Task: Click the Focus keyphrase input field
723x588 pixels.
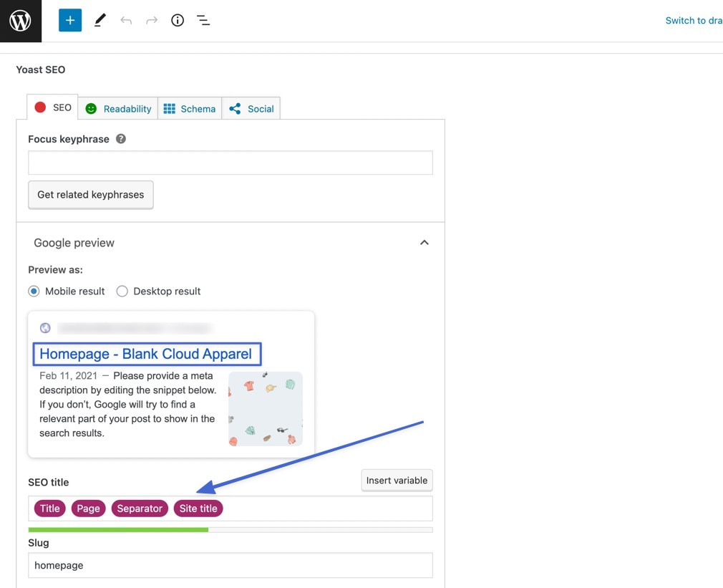Action: (230, 163)
